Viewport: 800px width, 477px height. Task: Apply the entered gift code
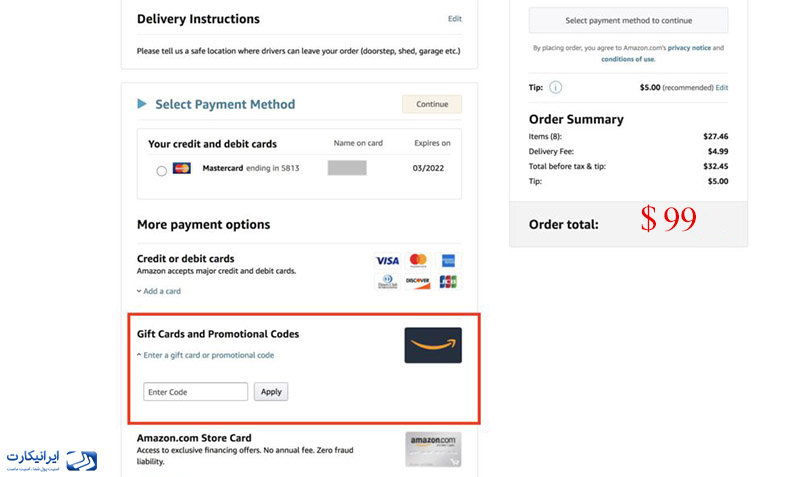(271, 392)
